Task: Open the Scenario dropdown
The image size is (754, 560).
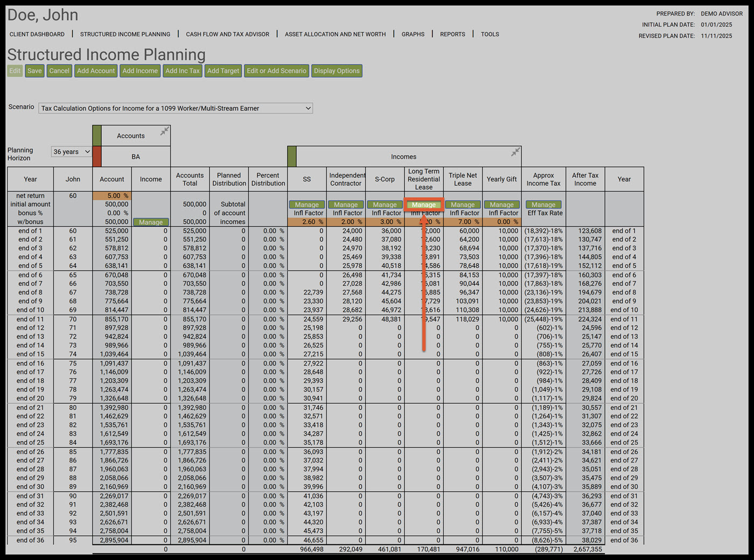Action: click(x=176, y=108)
